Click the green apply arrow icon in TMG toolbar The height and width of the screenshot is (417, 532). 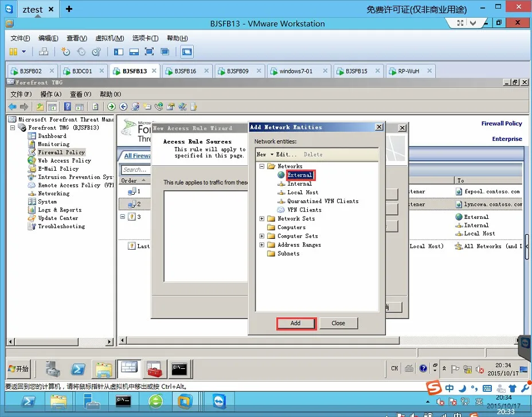pos(111,107)
